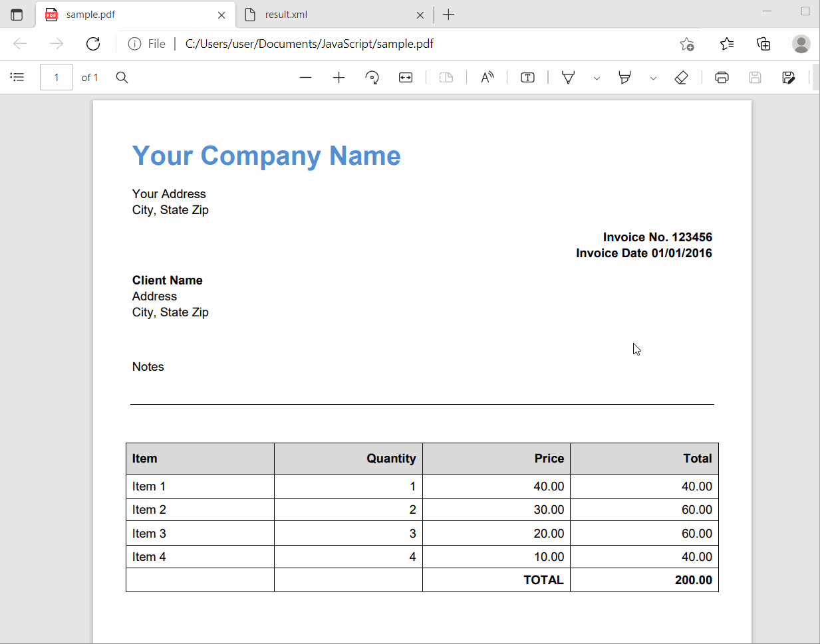This screenshot has width=820, height=644.
Task: Show the PDF table of contents
Action: (x=17, y=77)
